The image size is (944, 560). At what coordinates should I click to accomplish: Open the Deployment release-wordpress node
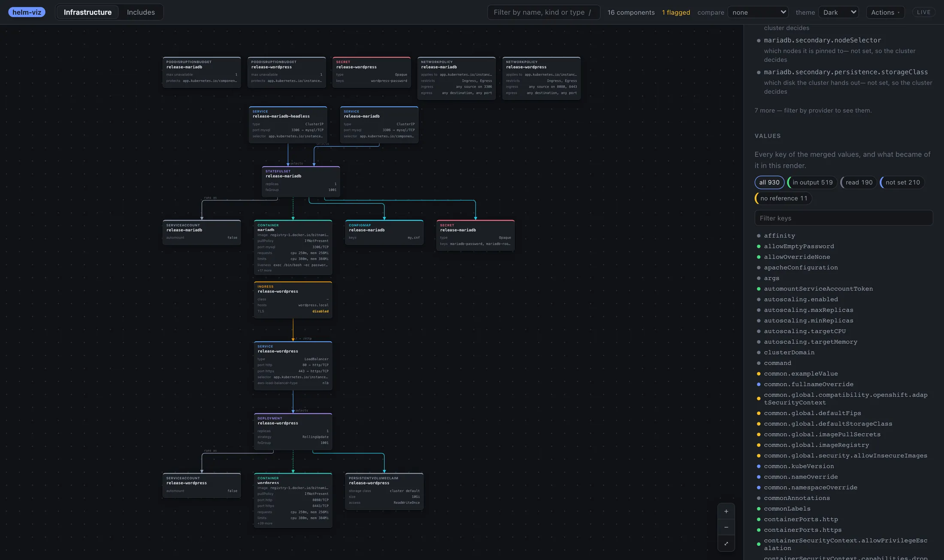(x=293, y=431)
